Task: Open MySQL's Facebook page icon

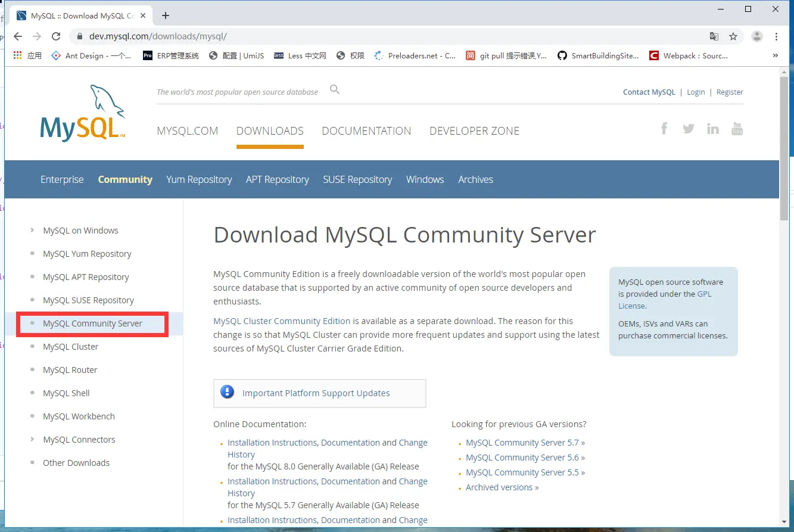Action: 664,128
